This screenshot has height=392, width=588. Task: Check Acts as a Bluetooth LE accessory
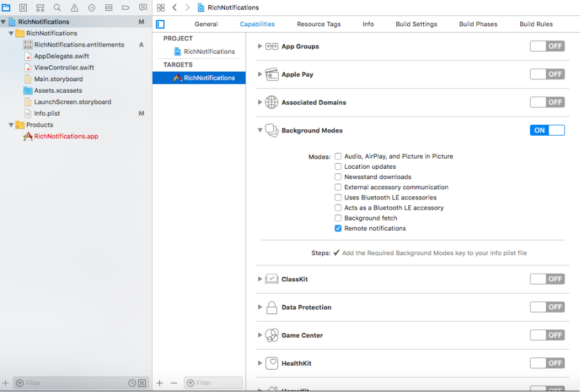pyautogui.click(x=338, y=208)
